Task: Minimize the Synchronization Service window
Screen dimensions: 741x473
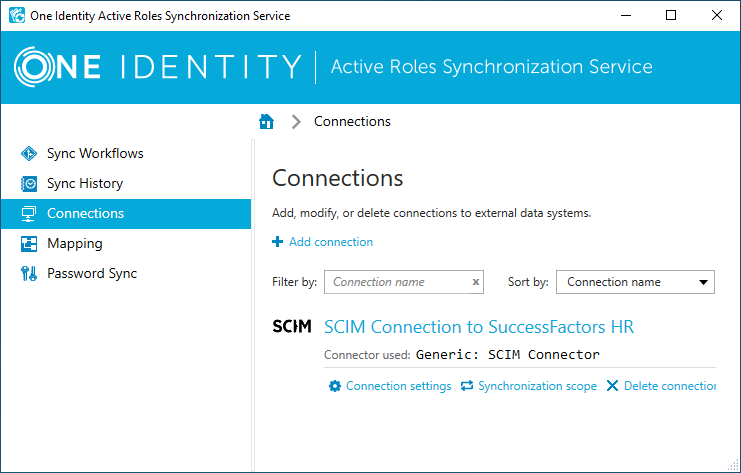Action: (626, 16)
